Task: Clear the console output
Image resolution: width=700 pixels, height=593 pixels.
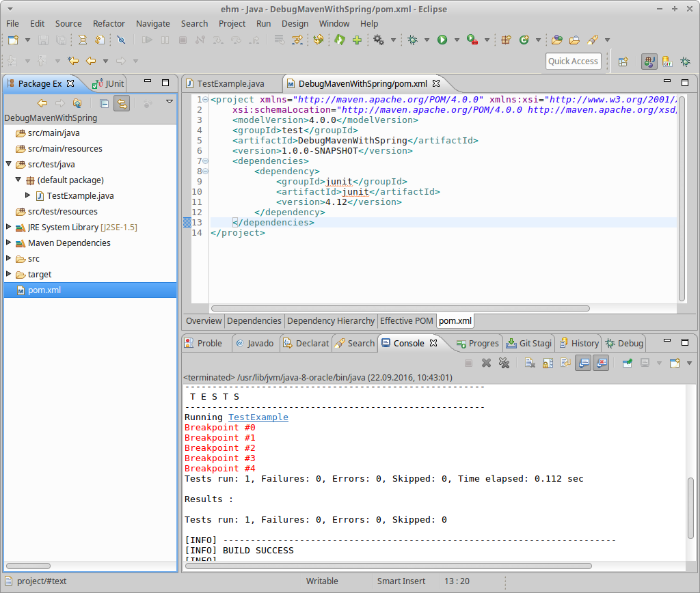Action: tap(530, 363)
